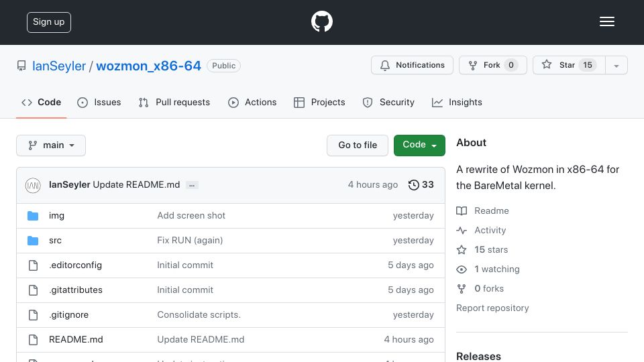Open 'Update README.md' commit in README.md row
The height and width of the screenshot is (362, 644).
click(x=201, y=339)
